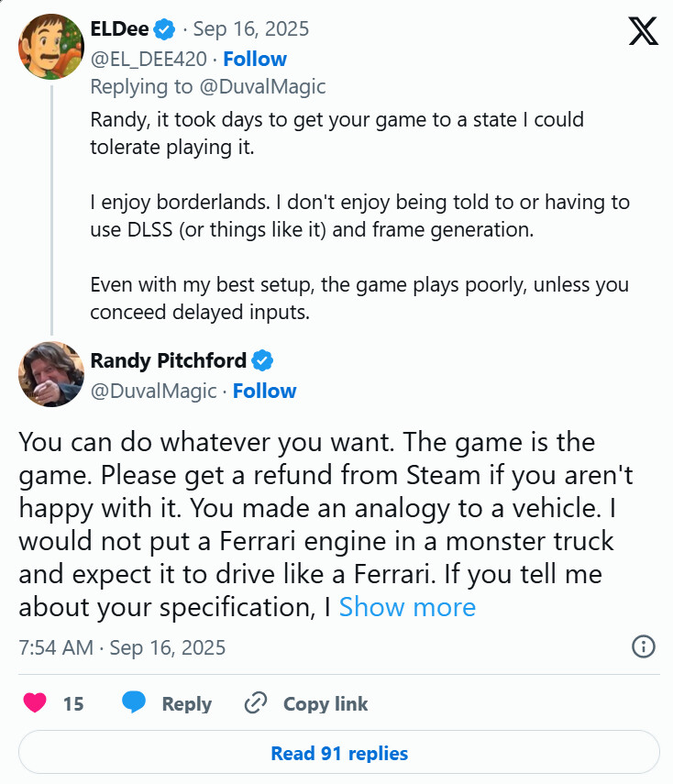
Task: Like the tweet with the heart icon
Action: pos(35,703)
